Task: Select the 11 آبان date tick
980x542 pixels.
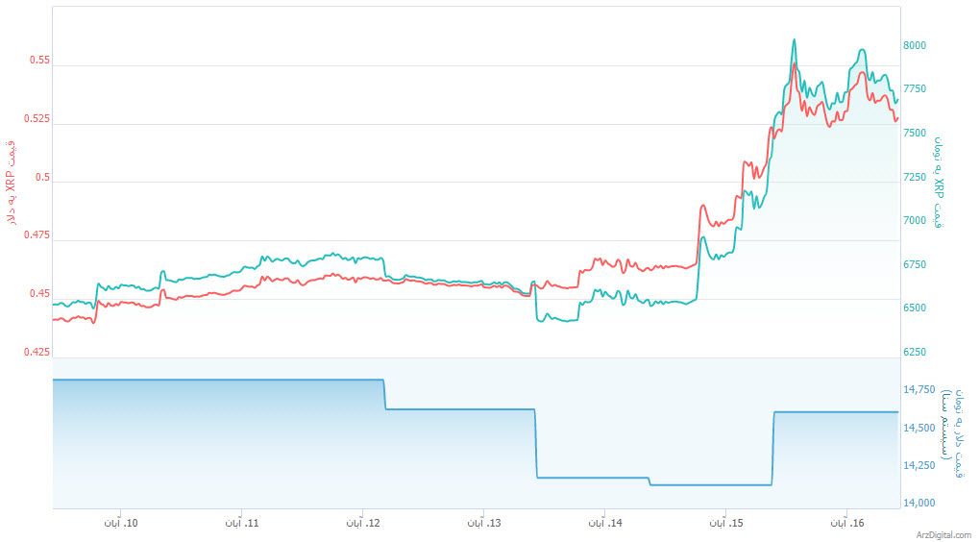Action: coord(241,524)
